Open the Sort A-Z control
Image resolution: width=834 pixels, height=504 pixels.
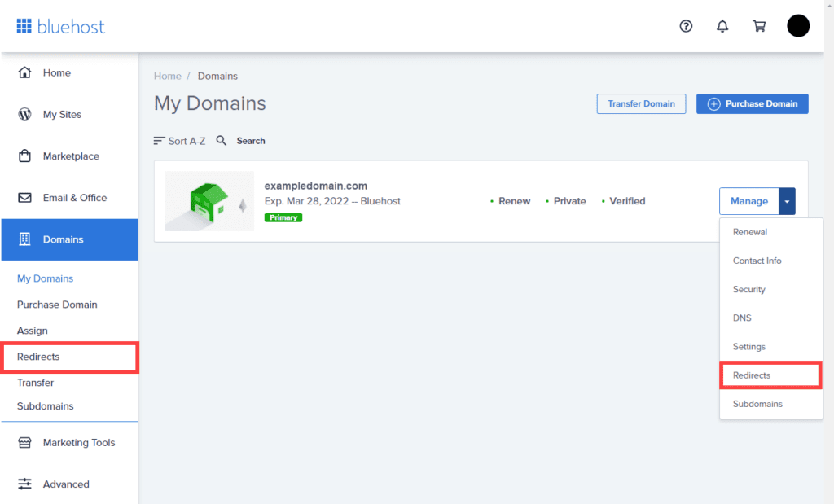(x=179, y=140)
